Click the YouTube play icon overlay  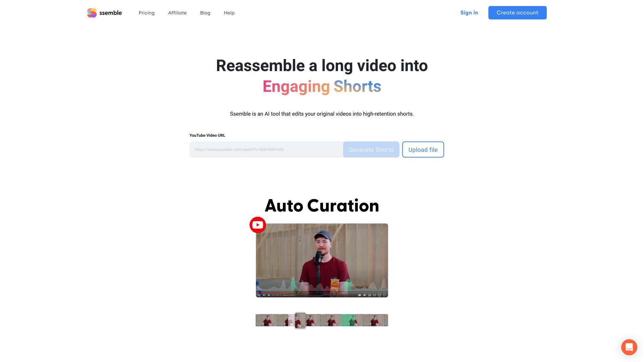pos(257,225)
